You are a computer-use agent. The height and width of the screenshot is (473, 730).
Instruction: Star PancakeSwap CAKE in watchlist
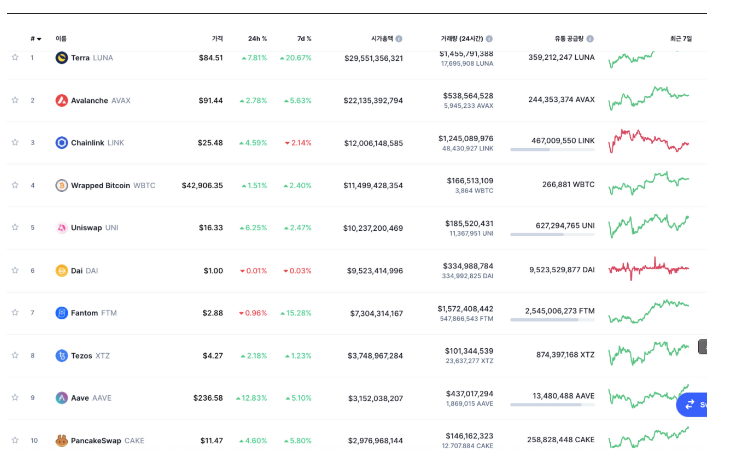click(15, 440)
